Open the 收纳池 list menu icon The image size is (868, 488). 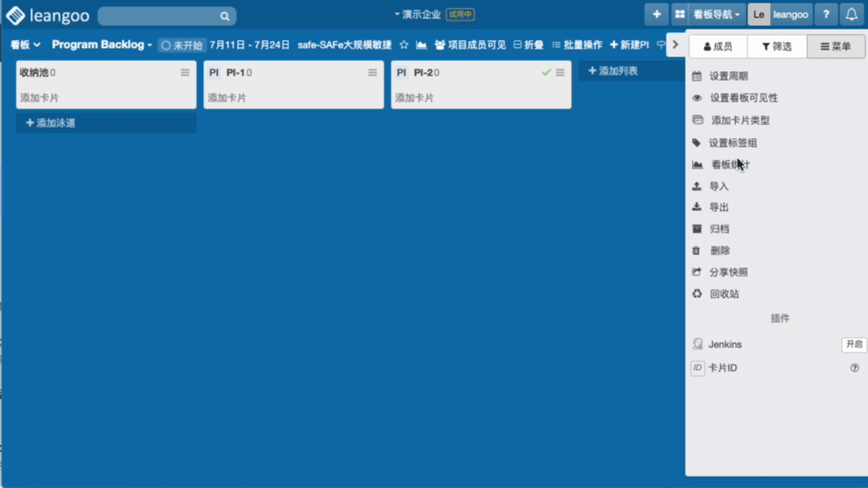185,73
